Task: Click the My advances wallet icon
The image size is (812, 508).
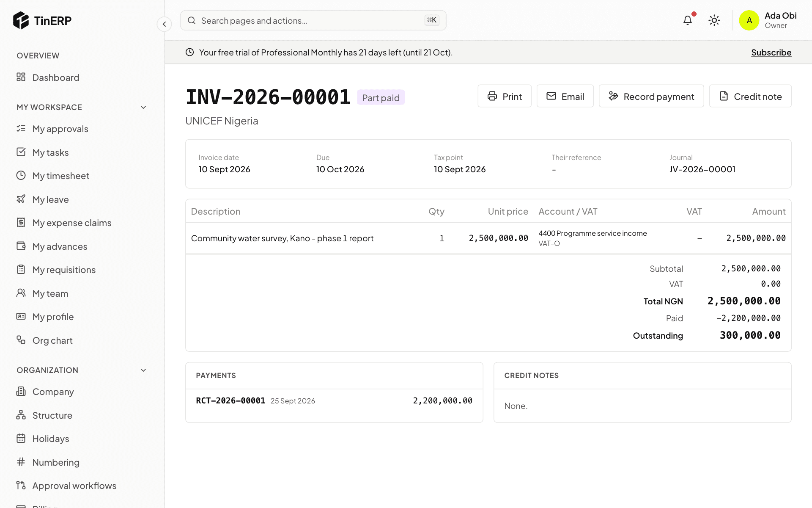Action: [x=21, y=246]
